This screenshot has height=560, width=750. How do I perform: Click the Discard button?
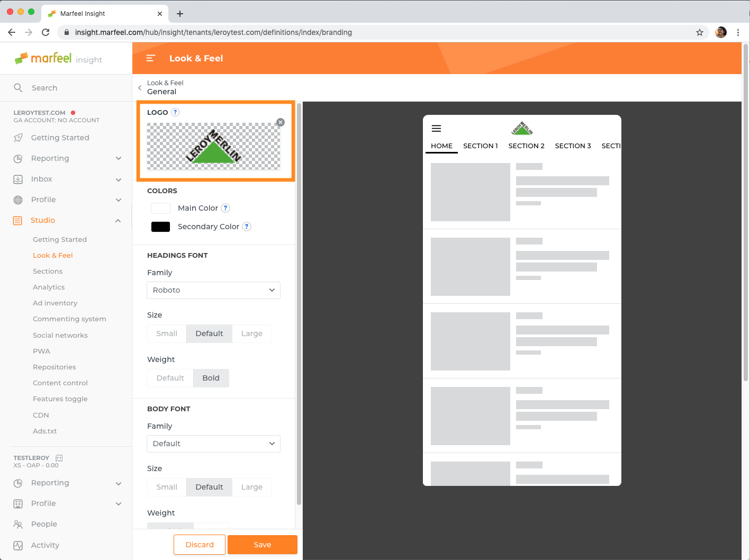click(200, 545)
